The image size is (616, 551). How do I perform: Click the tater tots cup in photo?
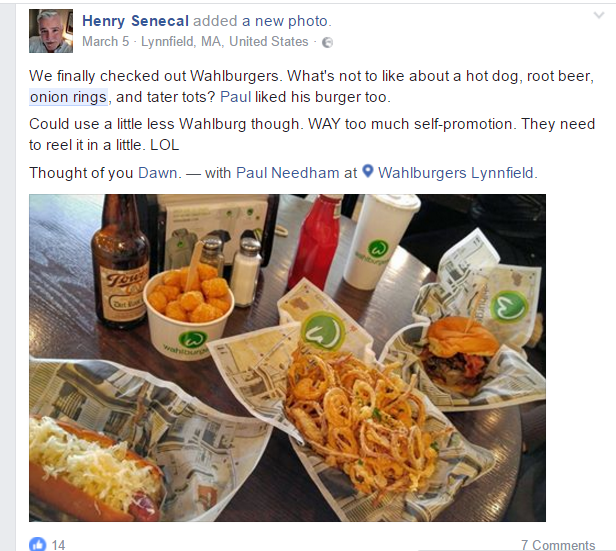[x=189, y=308]
